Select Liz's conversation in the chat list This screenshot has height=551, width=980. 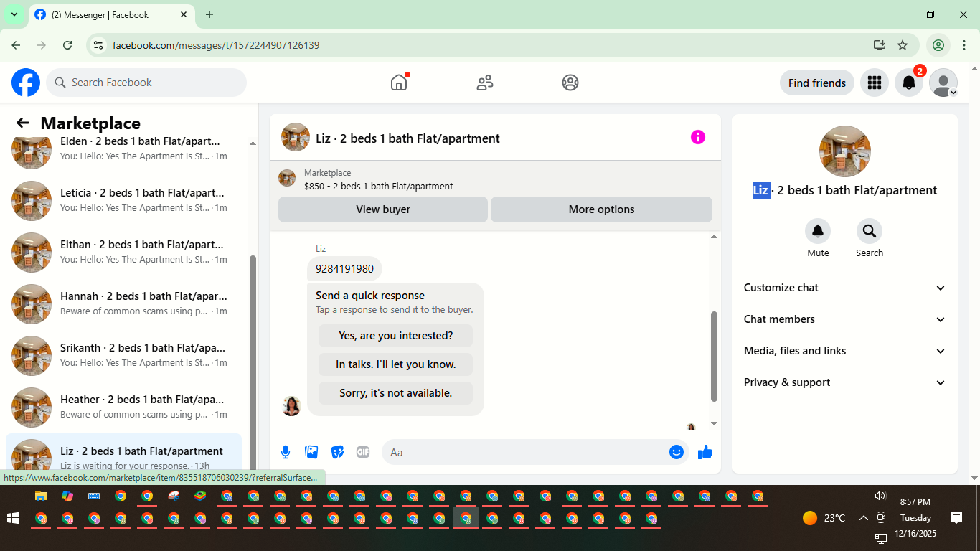(123, 453)
